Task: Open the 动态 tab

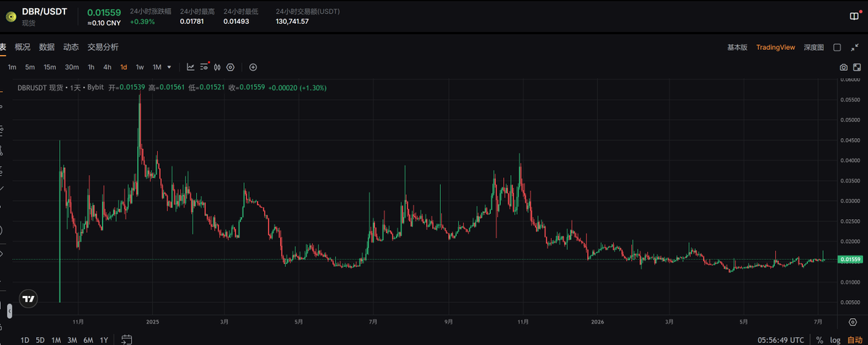Action: [71, 47]
